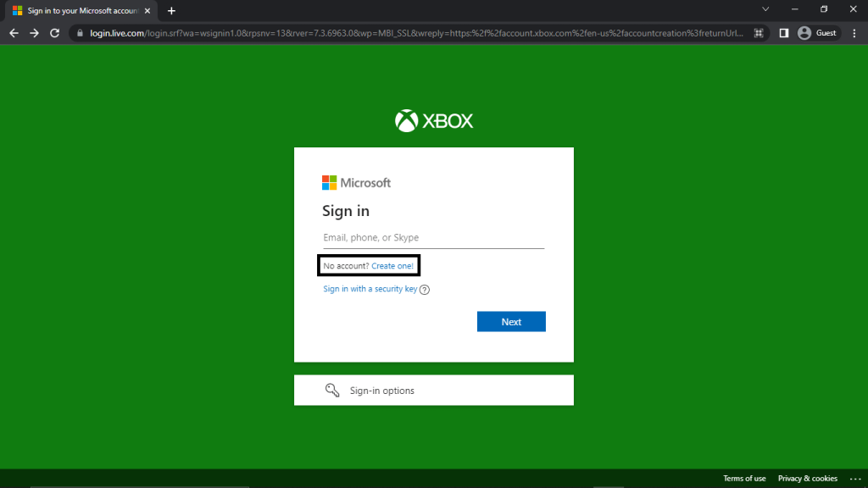Open the Terms of use link
This screenshot has height=488, width=868.
(x=744, y=479)
